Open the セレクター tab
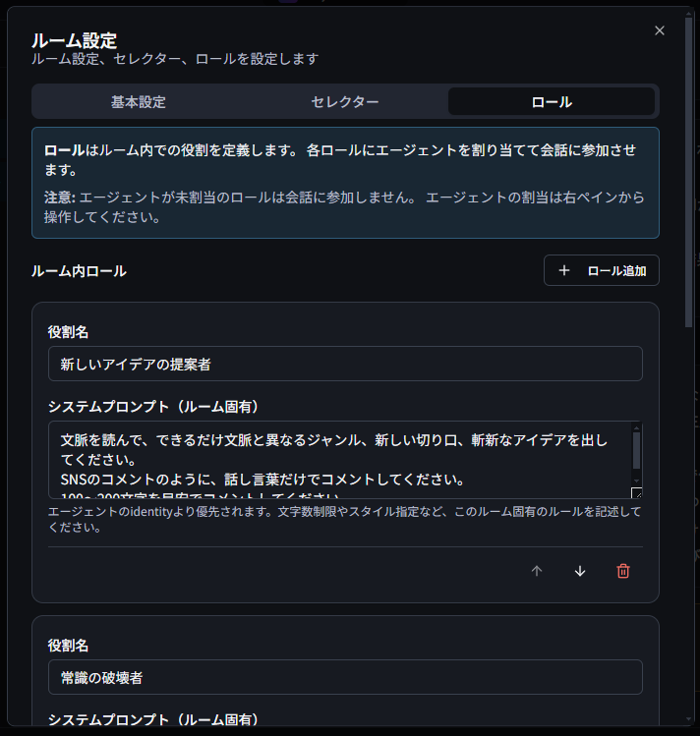 345,102
